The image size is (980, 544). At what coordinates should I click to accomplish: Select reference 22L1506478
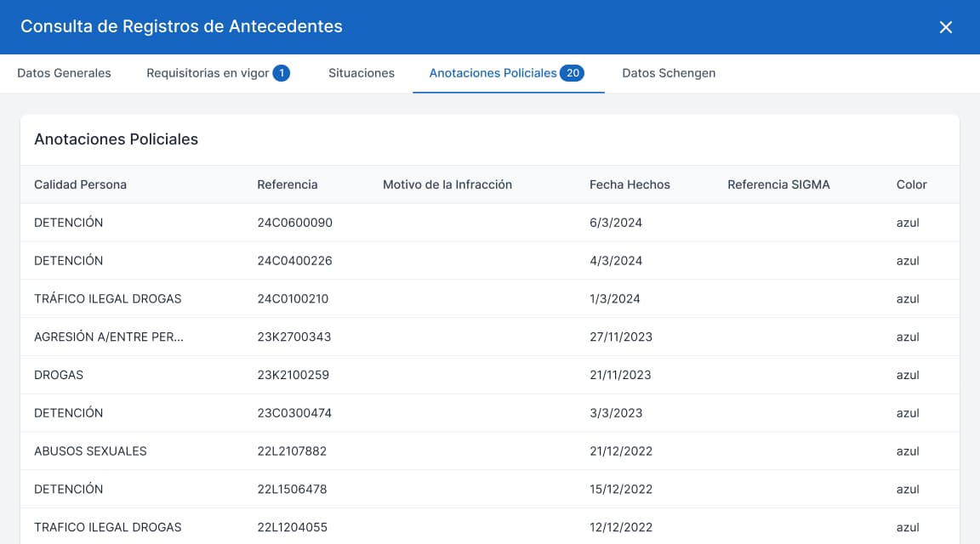[x=292, y=489]
